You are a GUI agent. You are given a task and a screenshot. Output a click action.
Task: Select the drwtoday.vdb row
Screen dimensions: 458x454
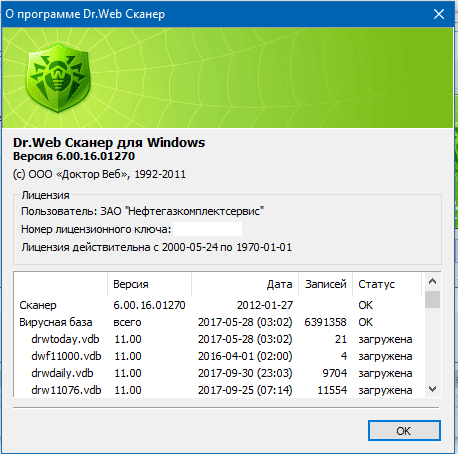point(219,339)
